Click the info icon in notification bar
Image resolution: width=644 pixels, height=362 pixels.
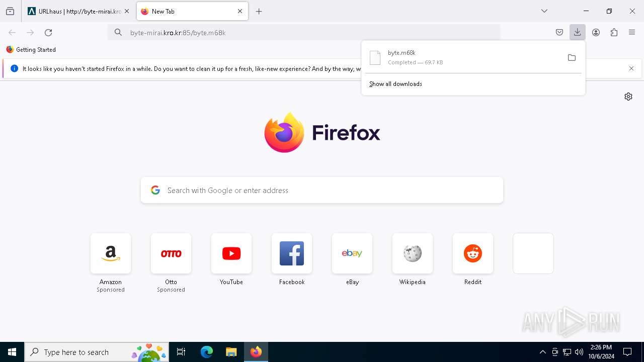14,68
